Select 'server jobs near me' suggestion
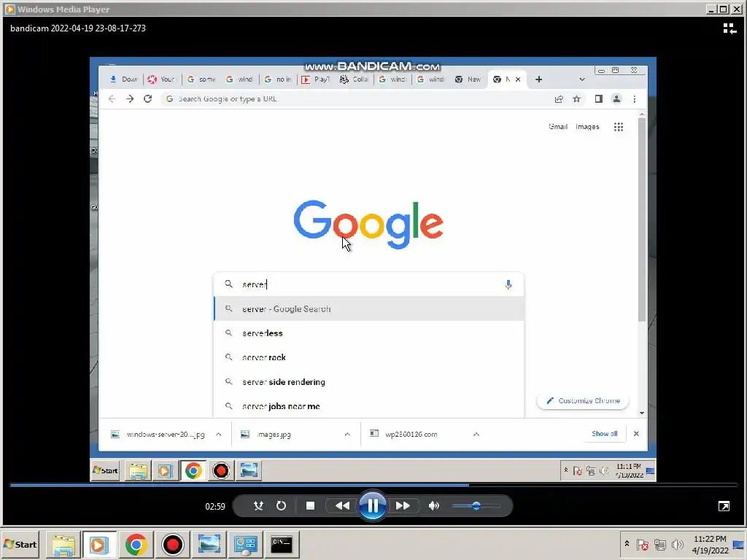Viewport: 747px width, 560px height. coord(368,406)
